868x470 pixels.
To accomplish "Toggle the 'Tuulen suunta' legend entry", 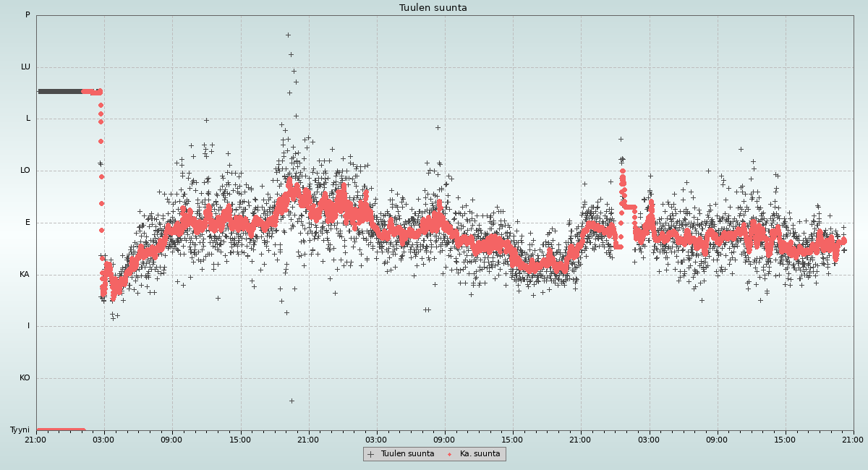I will click(x=407, y=454).
